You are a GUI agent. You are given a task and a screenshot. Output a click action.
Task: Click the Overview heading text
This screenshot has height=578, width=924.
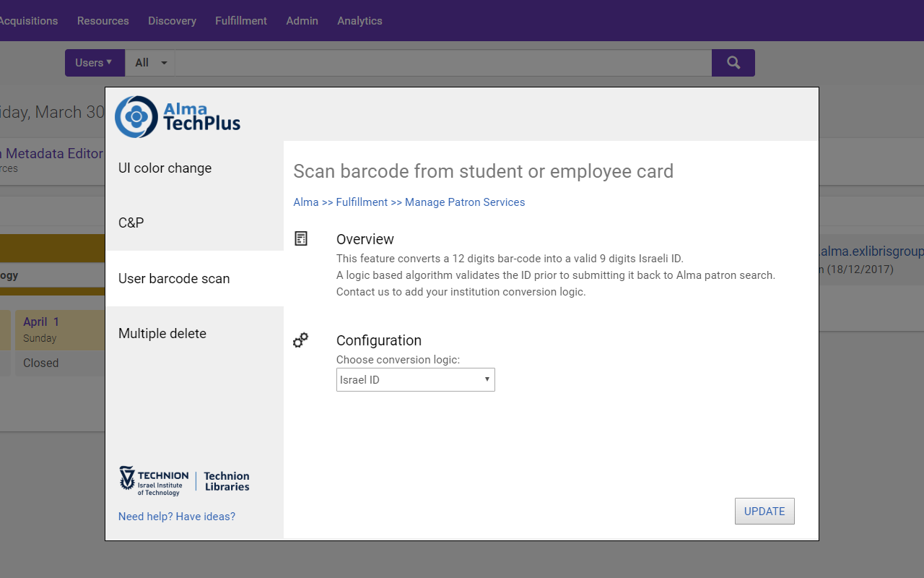pos(365,239)
